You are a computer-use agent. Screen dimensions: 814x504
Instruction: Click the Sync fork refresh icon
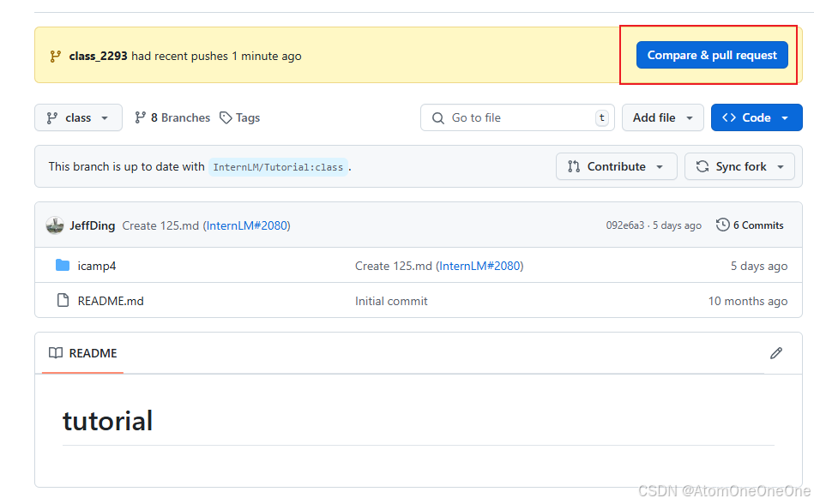click(702, 166)
